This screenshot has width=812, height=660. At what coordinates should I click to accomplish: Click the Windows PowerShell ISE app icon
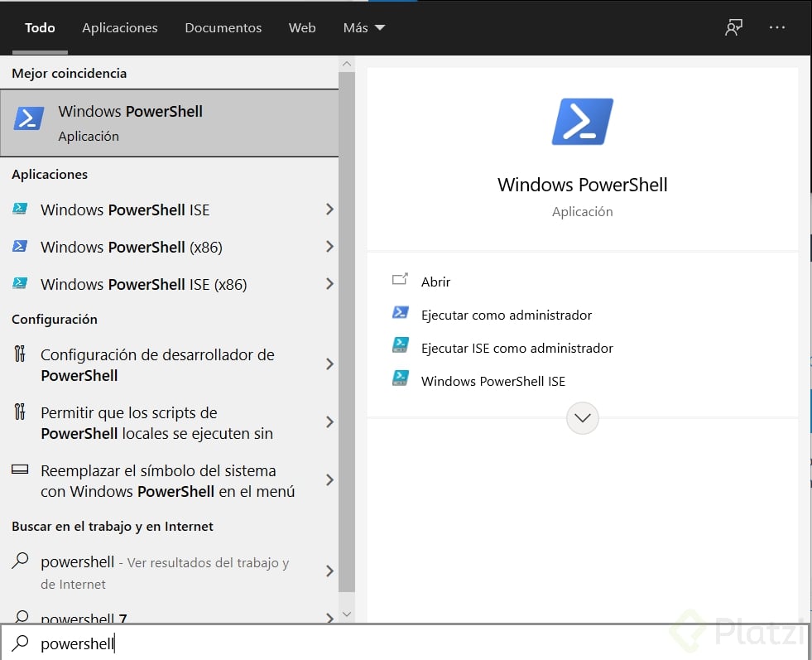point(20,210)
